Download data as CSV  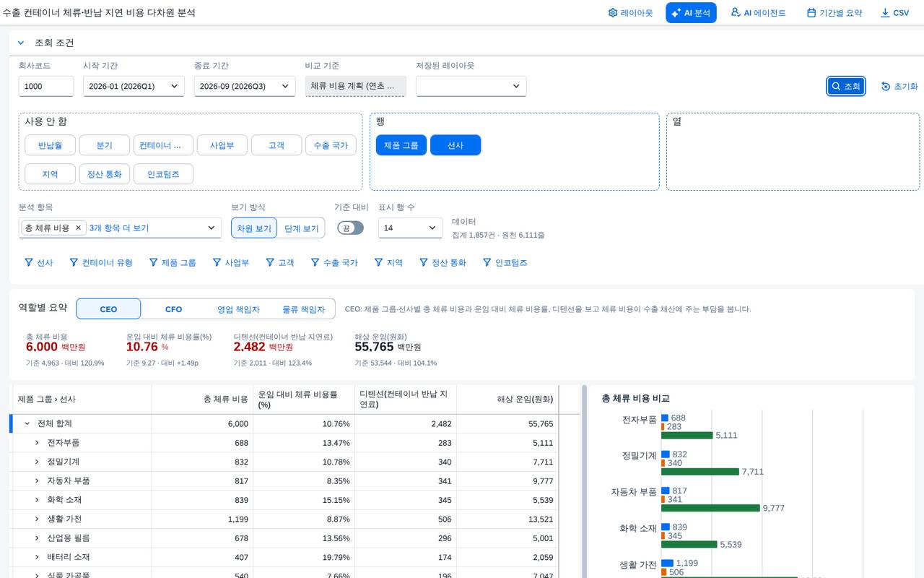coord(894,13)
